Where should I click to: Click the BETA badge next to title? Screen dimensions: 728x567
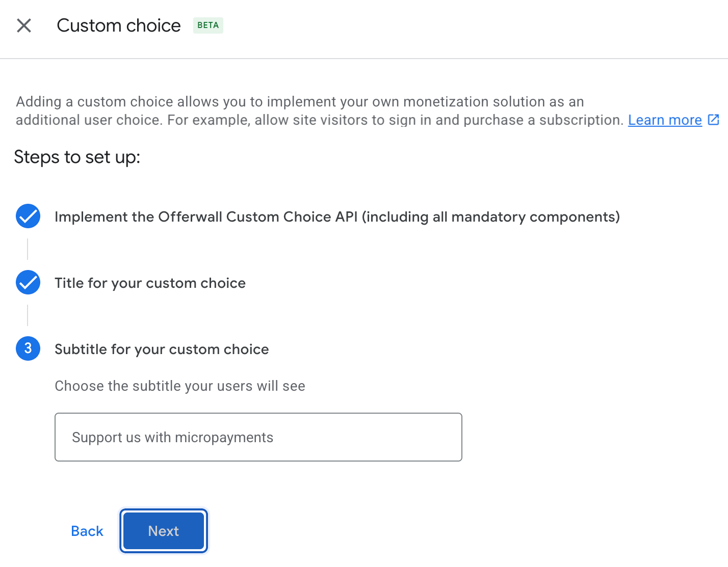[x=208, y=25]
